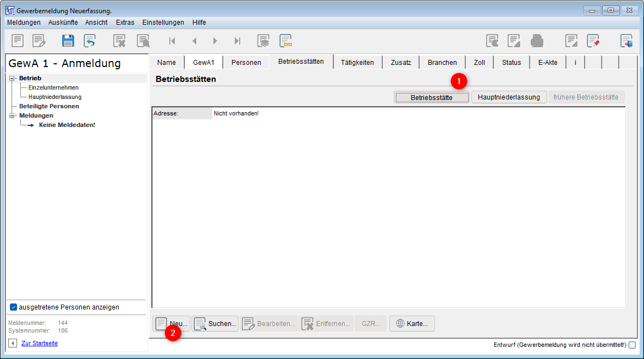Click the document with orange glasses icon
Image resolution: width=644 pixels, height=359 pixels.
pyautogui.click(x=285, y=41)
